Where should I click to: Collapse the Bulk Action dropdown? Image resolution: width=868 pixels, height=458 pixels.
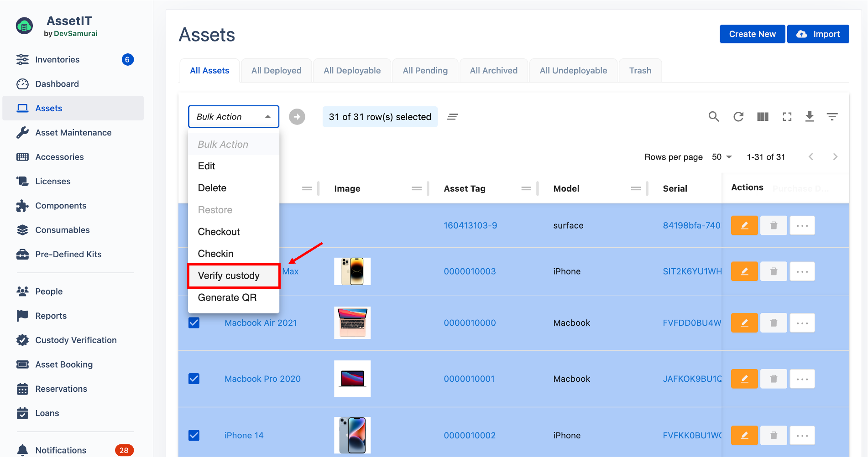[268, 117]
